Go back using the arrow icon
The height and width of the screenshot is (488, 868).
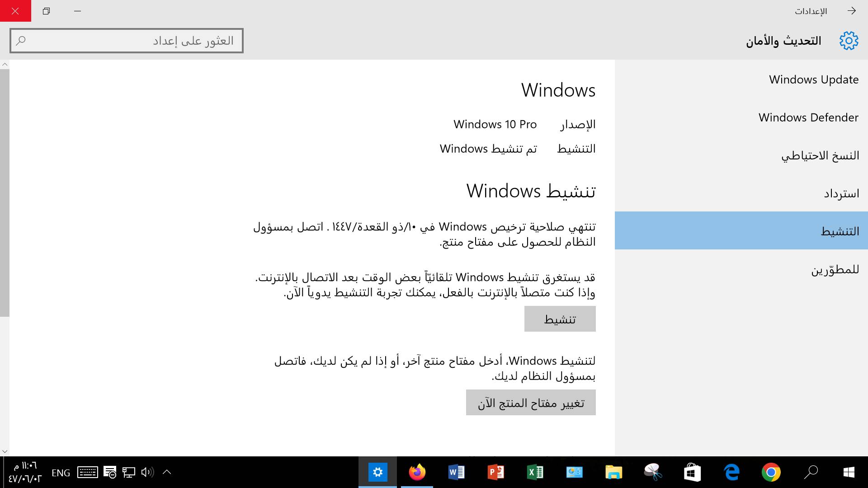pyautogui.click(x=852, y=11)
